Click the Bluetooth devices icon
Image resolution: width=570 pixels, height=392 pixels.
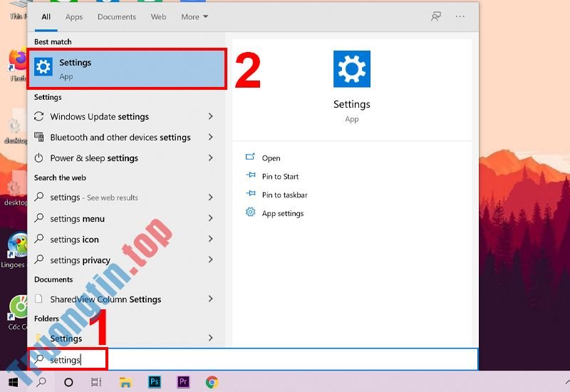click(39, 137)
